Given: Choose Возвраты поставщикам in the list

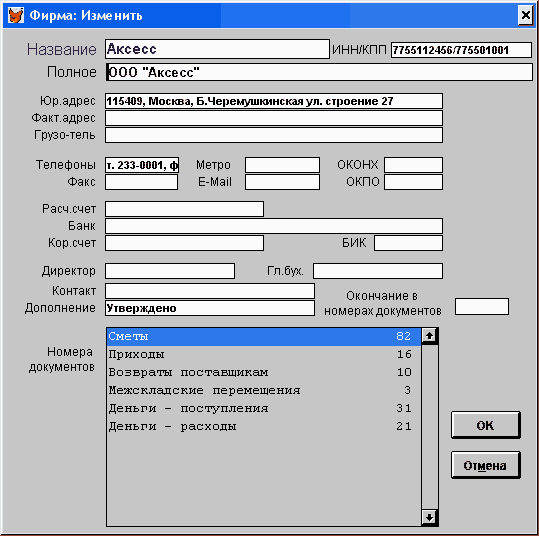Looking at the screenshot, I should pos(264,372).
